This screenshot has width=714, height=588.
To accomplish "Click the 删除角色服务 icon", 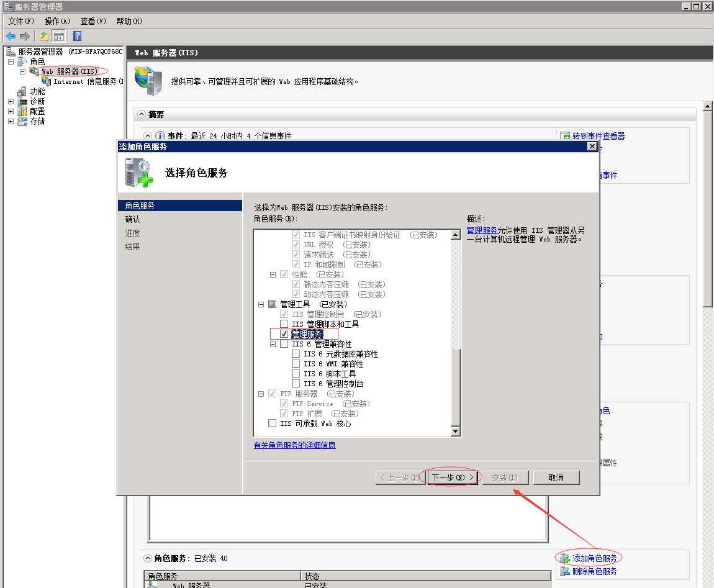I will pos(564,571).
